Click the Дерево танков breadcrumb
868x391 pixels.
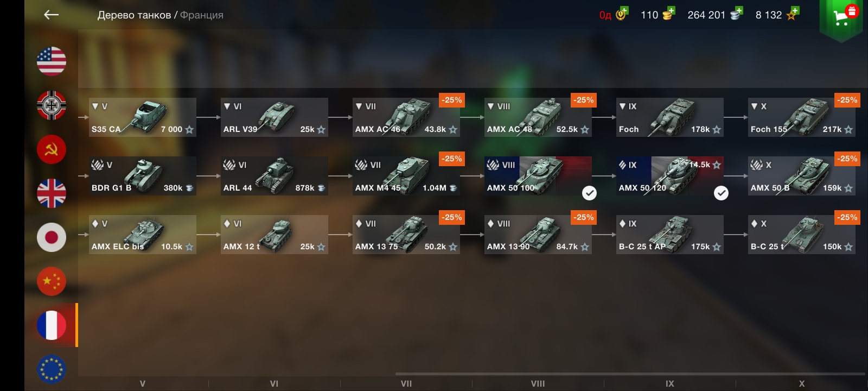(134, 15)
